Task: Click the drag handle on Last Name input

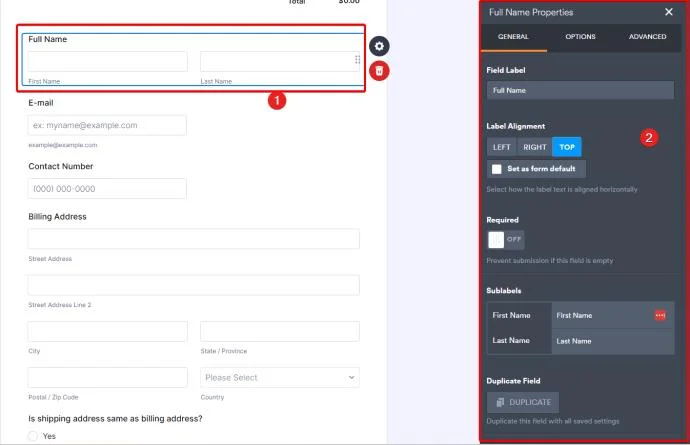Action: point(357,61)
